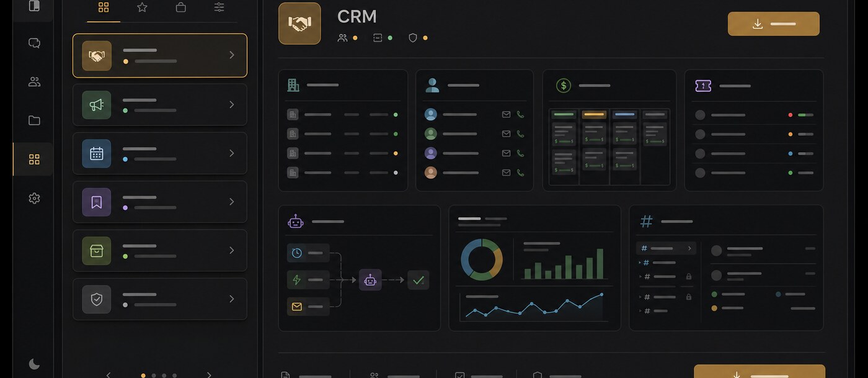
Task: Open the settings gear in sidebar
Action: (x=34, y=198)
